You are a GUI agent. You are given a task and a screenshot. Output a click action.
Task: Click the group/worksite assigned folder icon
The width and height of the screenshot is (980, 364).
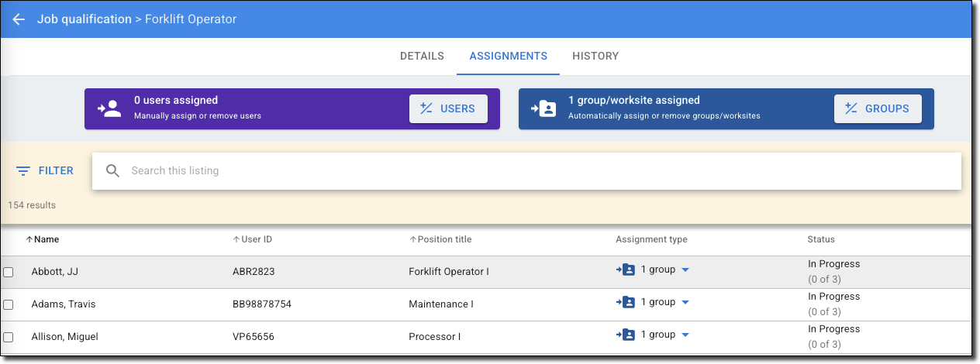click(x=543, y=108)
